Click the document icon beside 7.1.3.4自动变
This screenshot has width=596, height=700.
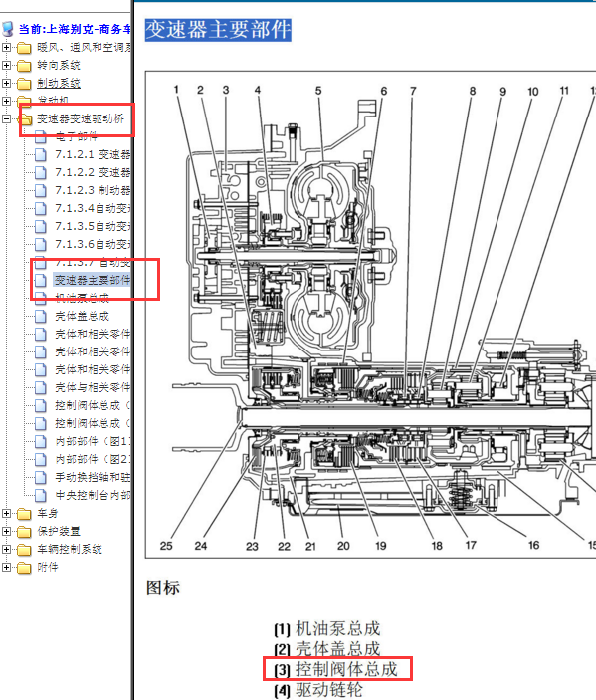[x=40, y=208]
